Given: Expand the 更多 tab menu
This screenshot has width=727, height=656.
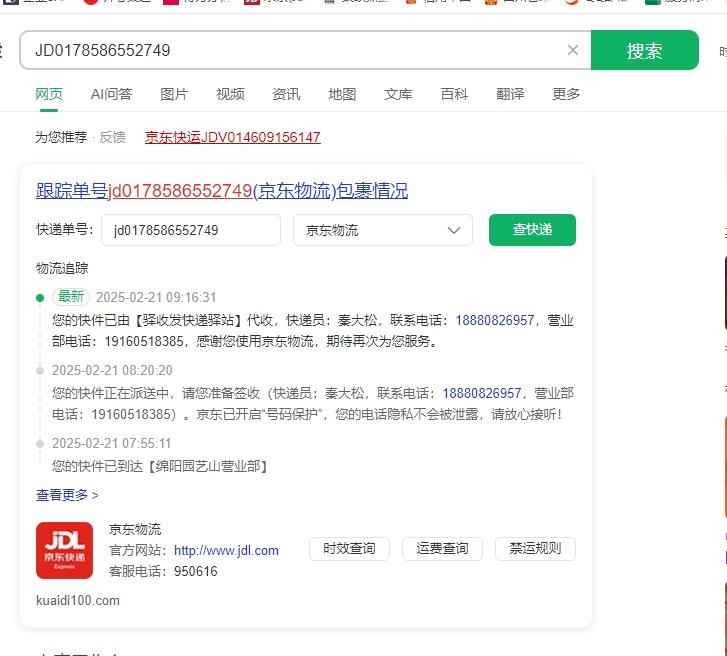Looking at the screenshot, I should tap(566, 94).
